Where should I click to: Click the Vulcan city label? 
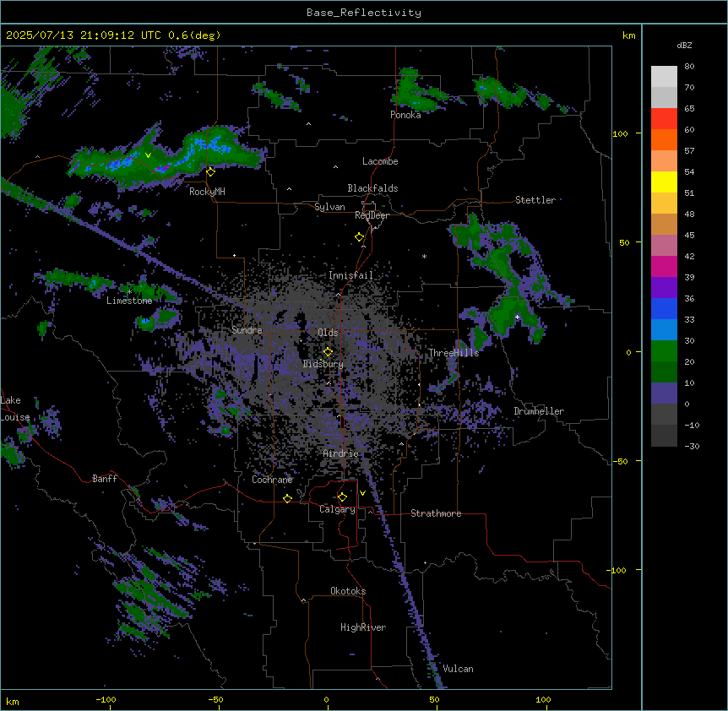pos(459,669)
